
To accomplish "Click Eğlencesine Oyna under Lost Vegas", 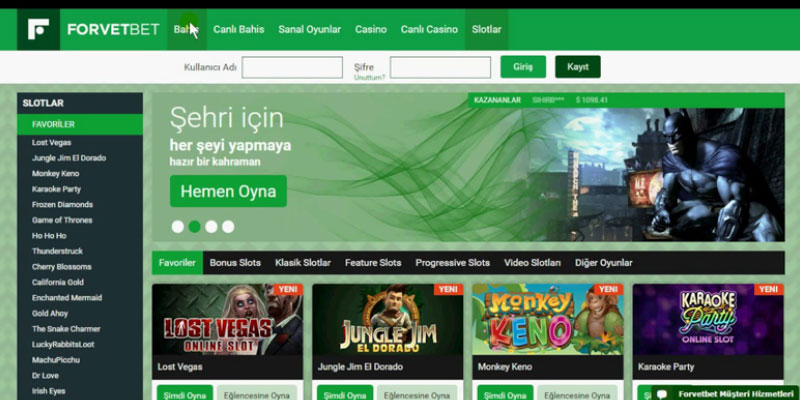I will coord(258,393).
